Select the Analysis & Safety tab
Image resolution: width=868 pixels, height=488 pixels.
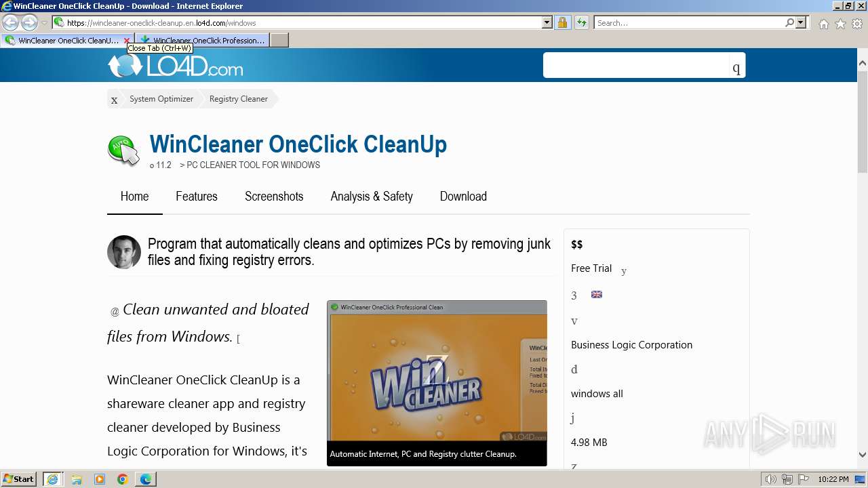pos(372,197)
